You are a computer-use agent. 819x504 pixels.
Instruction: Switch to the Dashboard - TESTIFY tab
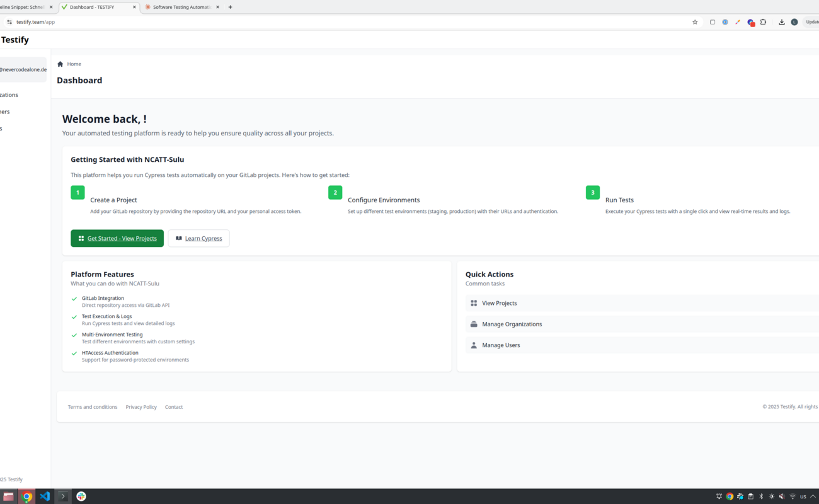point(100,7)
